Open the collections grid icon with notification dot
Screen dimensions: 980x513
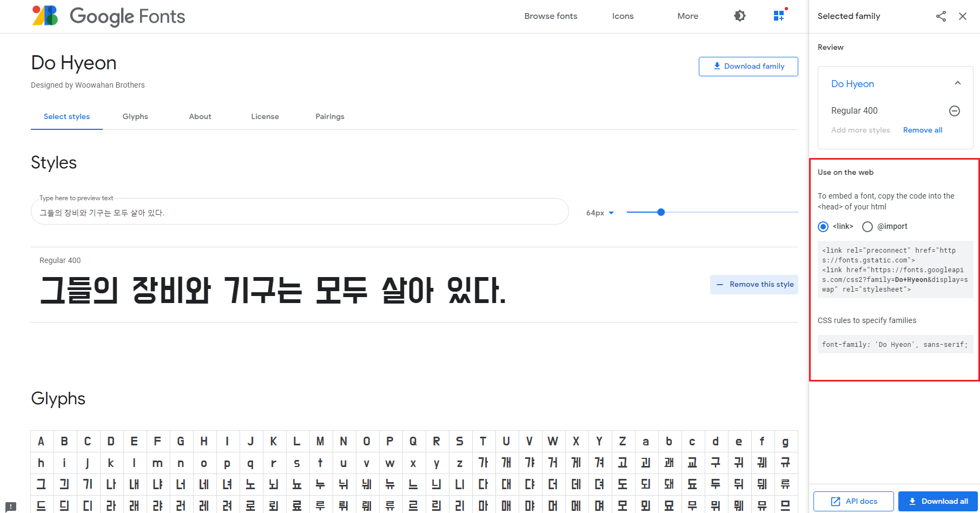pyautogui.click(x=779, y=15)
